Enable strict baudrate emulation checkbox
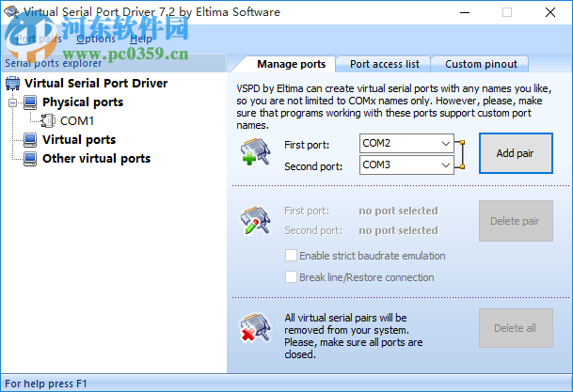The image size is (573, 392). click(291, 256)
